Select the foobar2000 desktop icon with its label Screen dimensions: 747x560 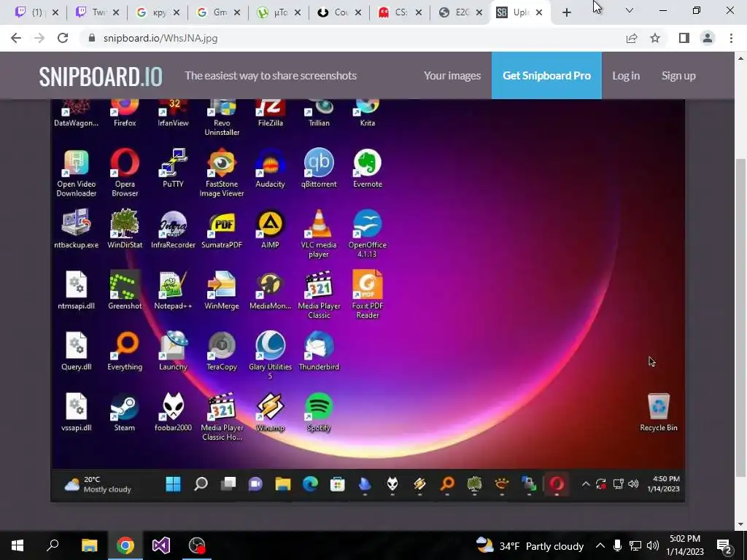click(173, 412)
